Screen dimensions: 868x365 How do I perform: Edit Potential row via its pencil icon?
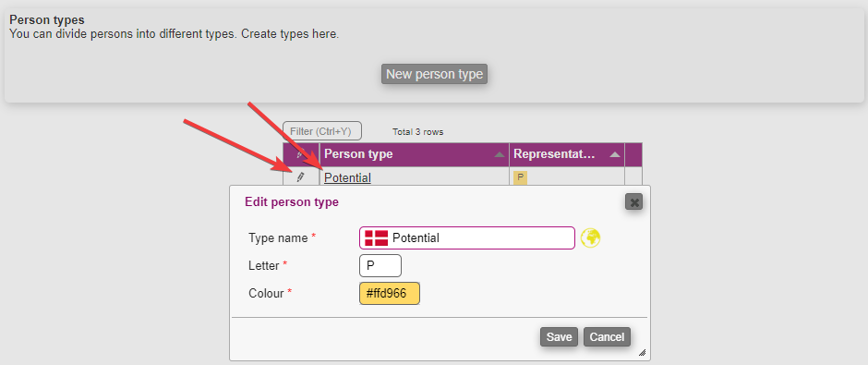[x=301, y=176]
